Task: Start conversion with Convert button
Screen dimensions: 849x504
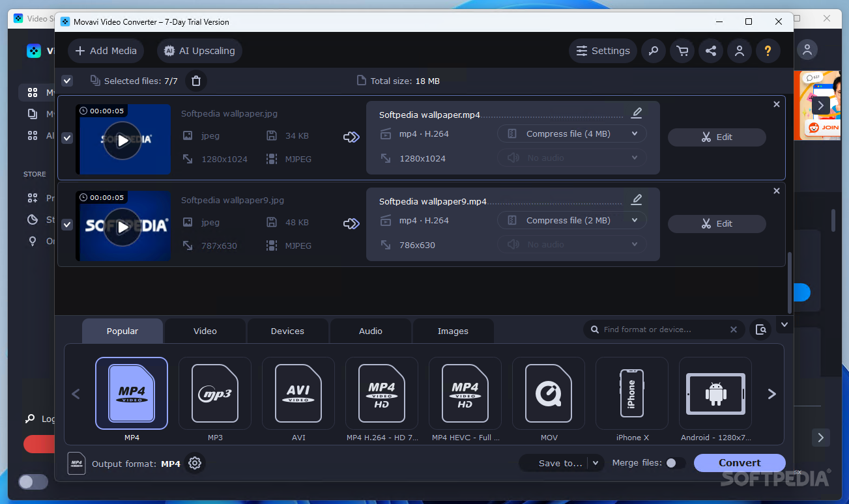Action: (x=740, y=463)
